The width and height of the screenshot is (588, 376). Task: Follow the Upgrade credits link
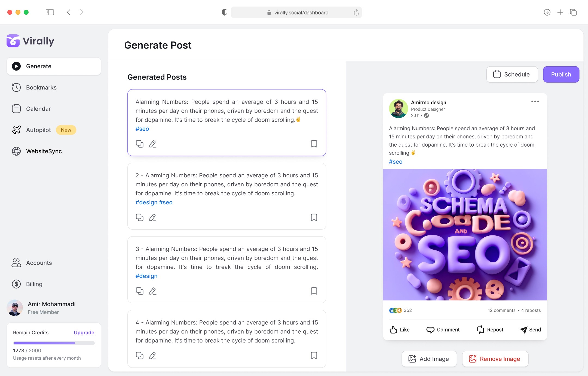point(84,332)
